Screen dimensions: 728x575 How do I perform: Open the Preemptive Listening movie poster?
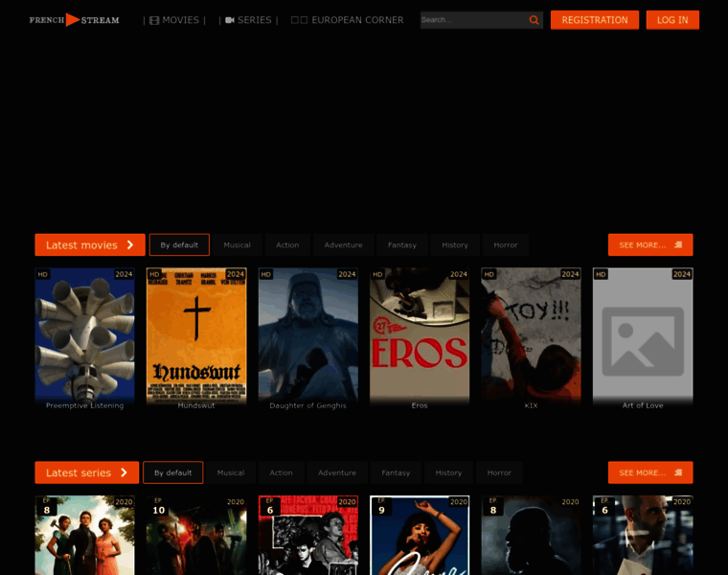coord(85,339)
